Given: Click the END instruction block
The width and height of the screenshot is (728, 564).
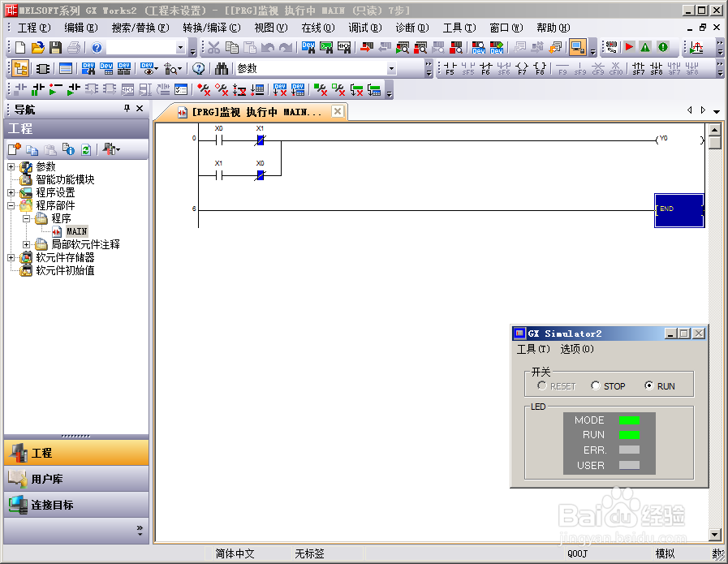Looking at the screenshot, I should pyautogui.click(x=679, y=210).
